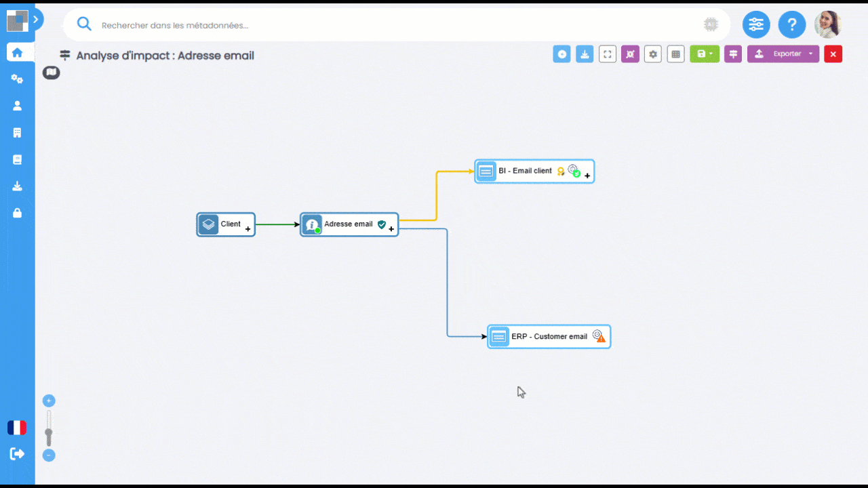Open the padlock security sidebar icon
The height and width of the screenshot is (488, 868).
(x=17, y=213)
